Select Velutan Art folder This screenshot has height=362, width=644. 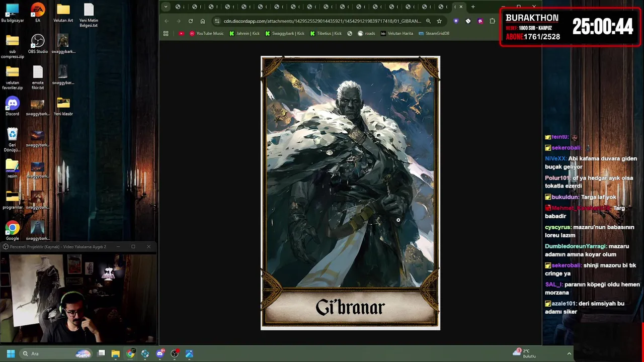pyautogui.click(x=63, y=13)
